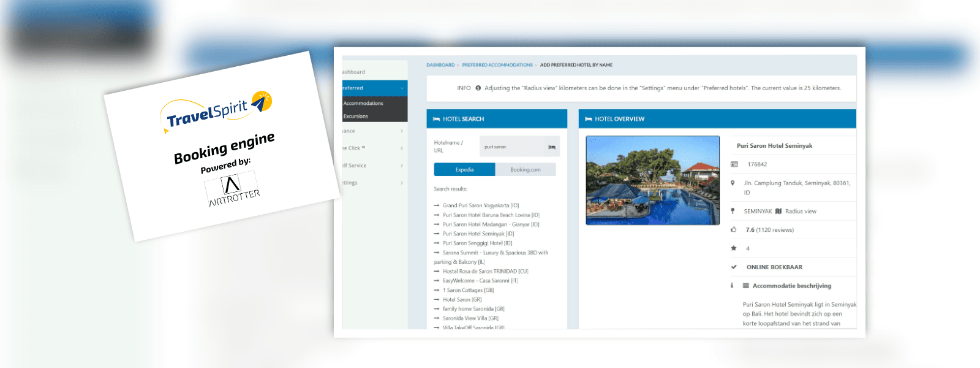The height and width of the screenshot is (368, 980).
Task: Click the ONLINE BOEKBAAR label
Action: [774, 267]
